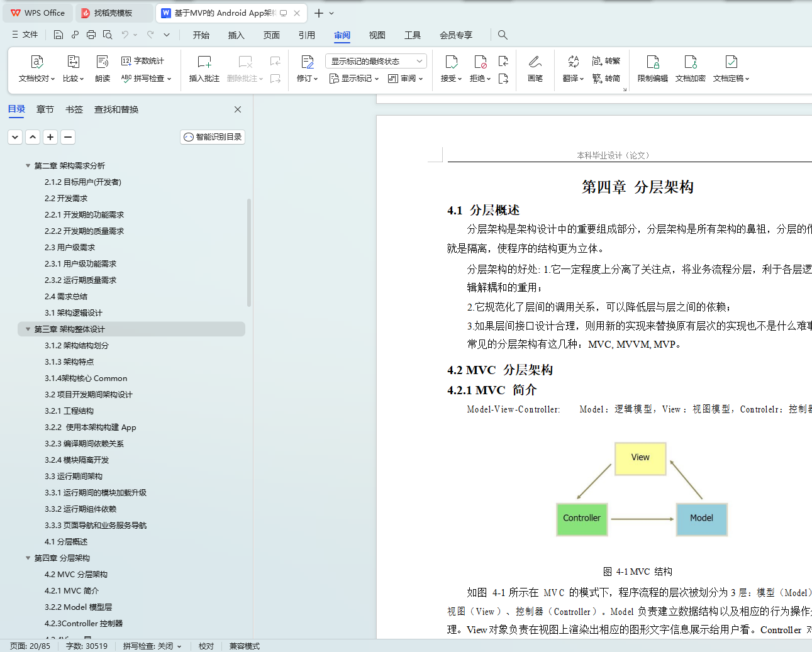Click 校对 in the status bar
This screenshot has height=652, width=812.
click(x=206, y=646)
